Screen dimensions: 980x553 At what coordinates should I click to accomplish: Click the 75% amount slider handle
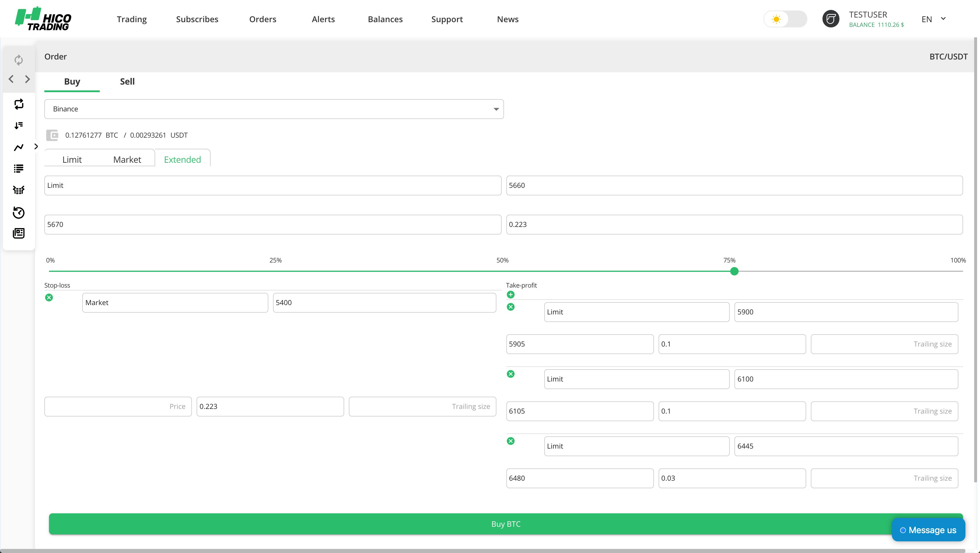[x=734, y=271]
